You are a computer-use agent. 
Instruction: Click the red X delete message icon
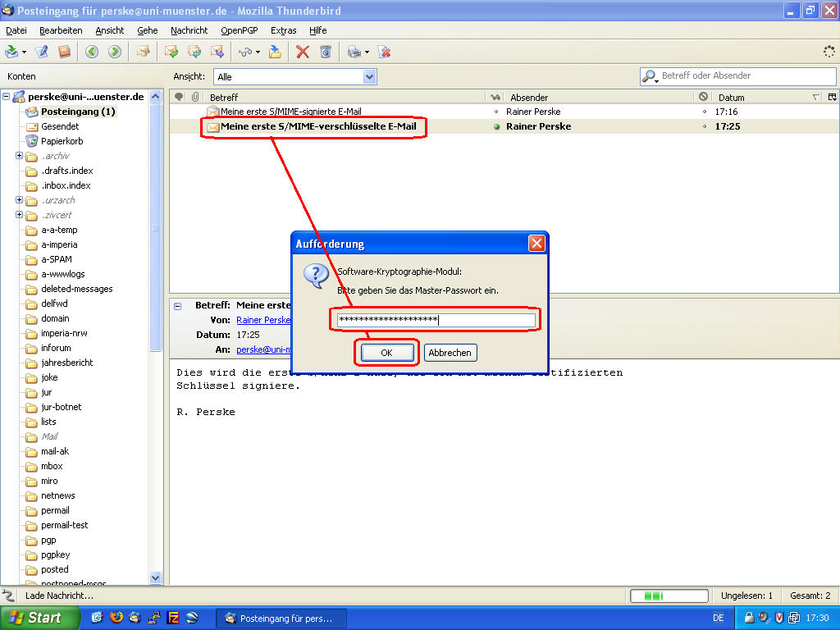(x=303, y=52)
